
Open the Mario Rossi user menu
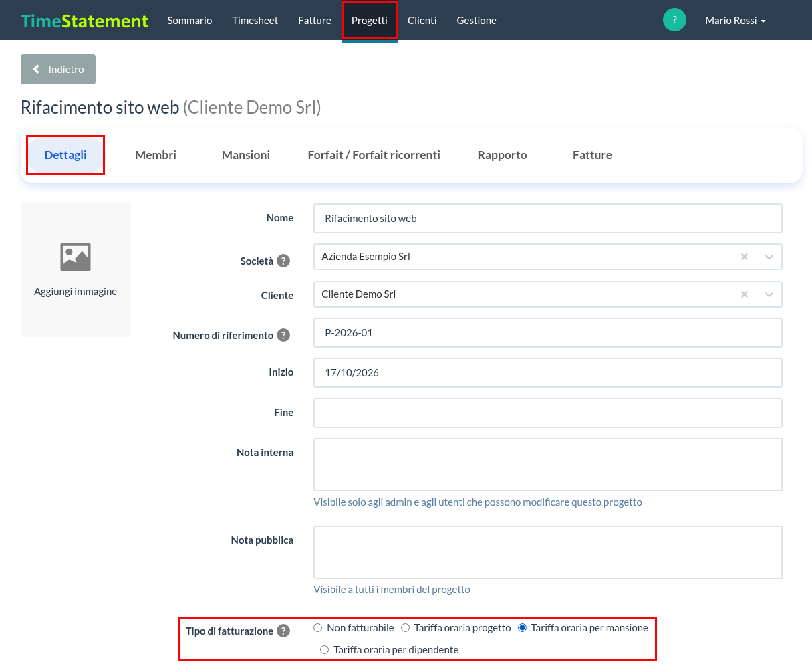[x=735, y=21]
